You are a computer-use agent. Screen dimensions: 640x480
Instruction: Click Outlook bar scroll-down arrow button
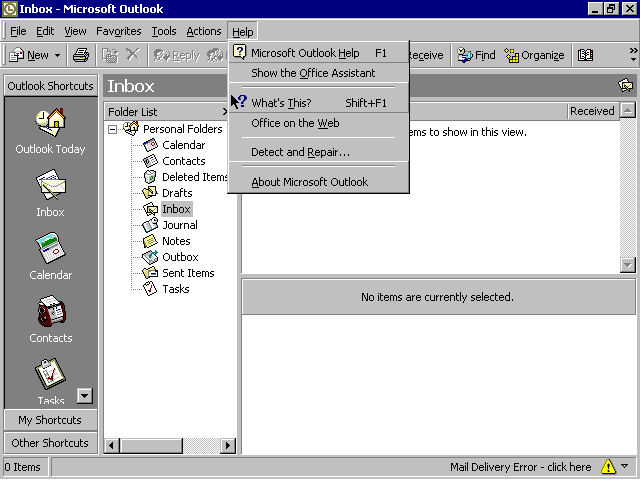(x=84, y=396)
